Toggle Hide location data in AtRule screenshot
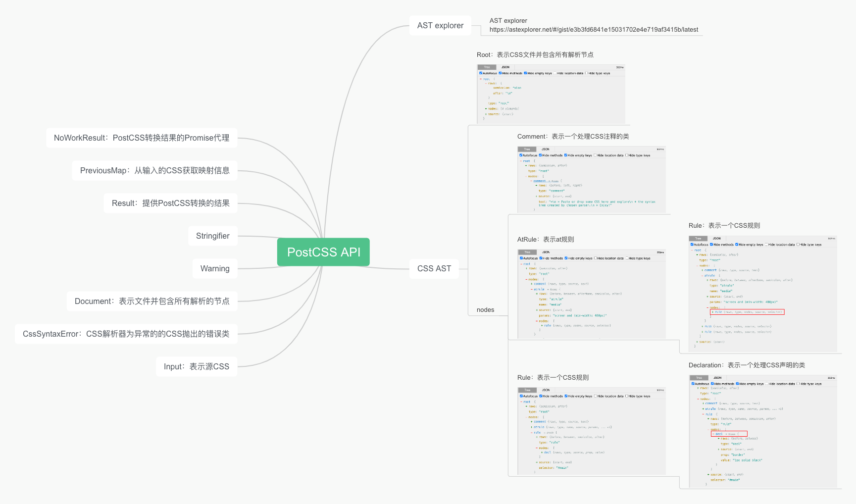This screenshot has height=504, width=856. 595,258
